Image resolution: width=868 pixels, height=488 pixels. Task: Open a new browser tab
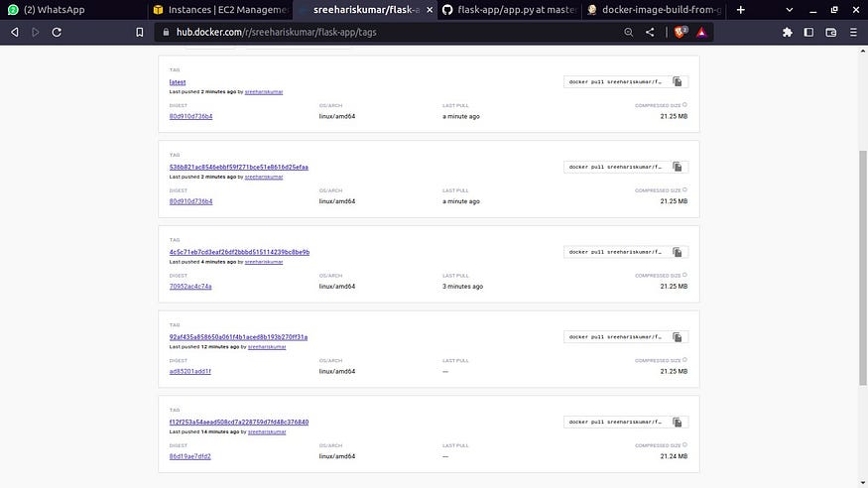point(741,9)
